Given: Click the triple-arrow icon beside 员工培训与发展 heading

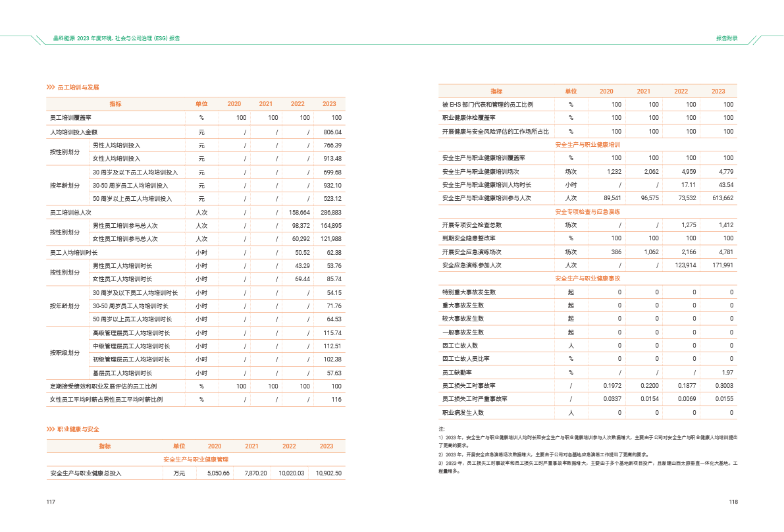Looking at the screenshot, I should (50, 88).
